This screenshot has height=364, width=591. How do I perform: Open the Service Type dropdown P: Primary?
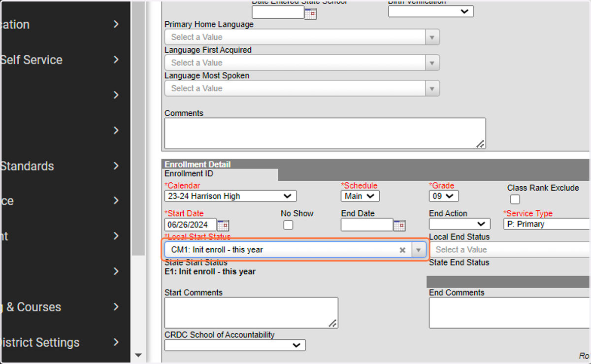pos(547,224)
